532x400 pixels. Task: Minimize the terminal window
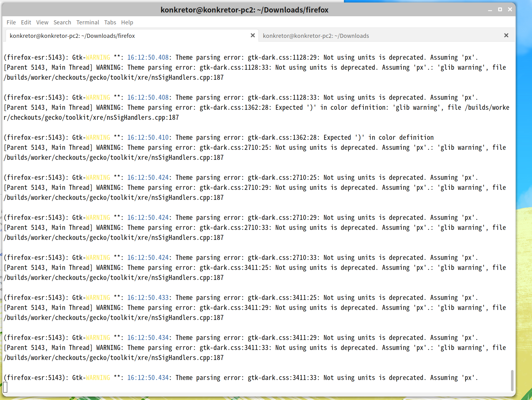[490, 10]
